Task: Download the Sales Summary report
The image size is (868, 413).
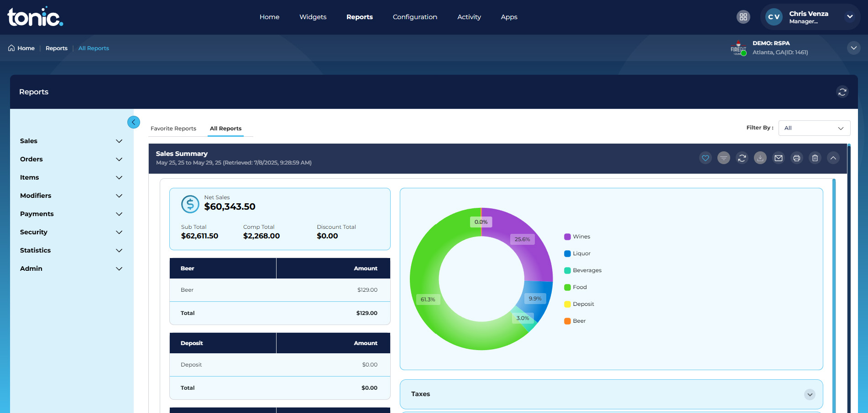Action: pyautogui.click(x=760, y=158)
